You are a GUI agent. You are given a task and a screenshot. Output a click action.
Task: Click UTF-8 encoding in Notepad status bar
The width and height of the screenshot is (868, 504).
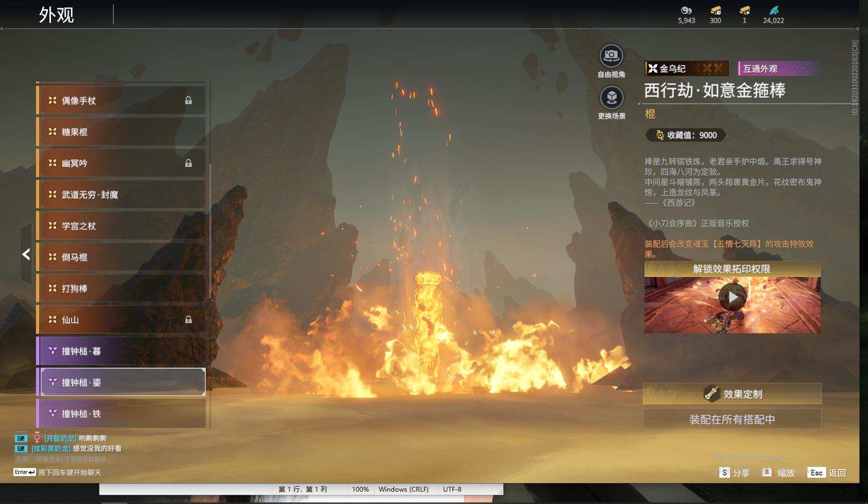coord(452,490)
